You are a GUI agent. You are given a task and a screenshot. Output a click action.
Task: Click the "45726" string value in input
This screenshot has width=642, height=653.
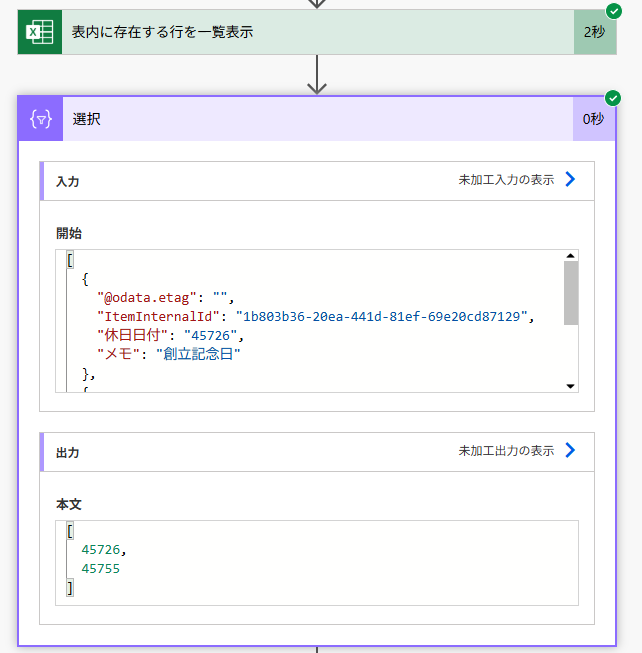click(x=210, y=335)
